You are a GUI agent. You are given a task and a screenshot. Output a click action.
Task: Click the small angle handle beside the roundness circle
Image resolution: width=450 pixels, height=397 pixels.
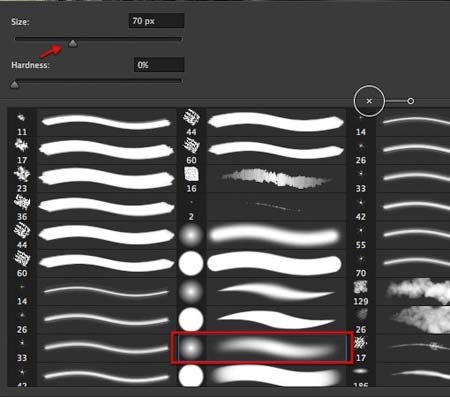click(411, 101)
